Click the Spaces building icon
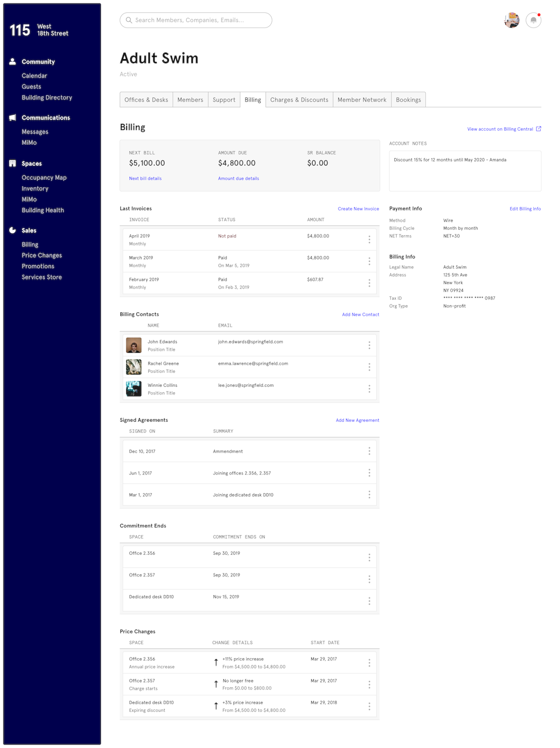 tap(12, 163)
